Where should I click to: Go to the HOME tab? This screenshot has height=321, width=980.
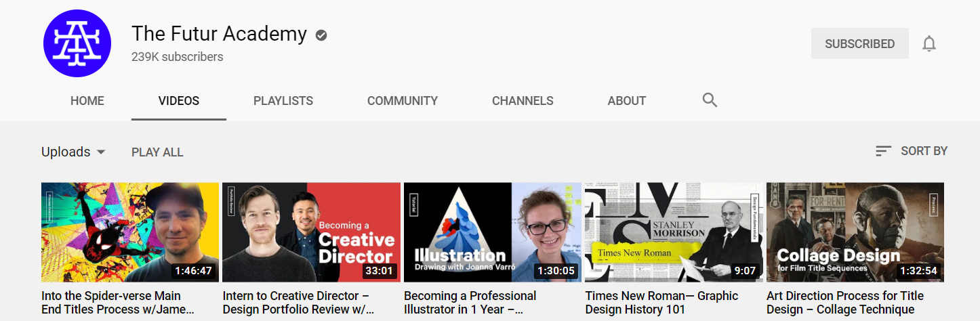pos(87,101)
